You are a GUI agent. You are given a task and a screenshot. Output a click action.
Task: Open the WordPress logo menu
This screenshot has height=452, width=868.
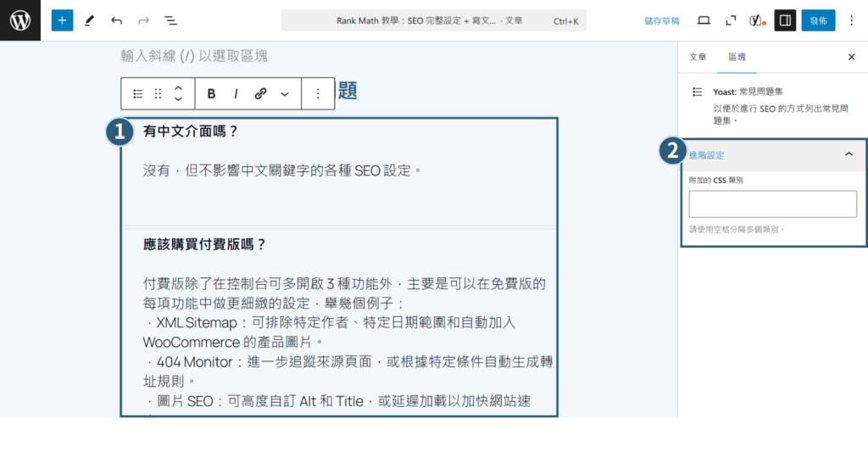click(x=20, y=20)
